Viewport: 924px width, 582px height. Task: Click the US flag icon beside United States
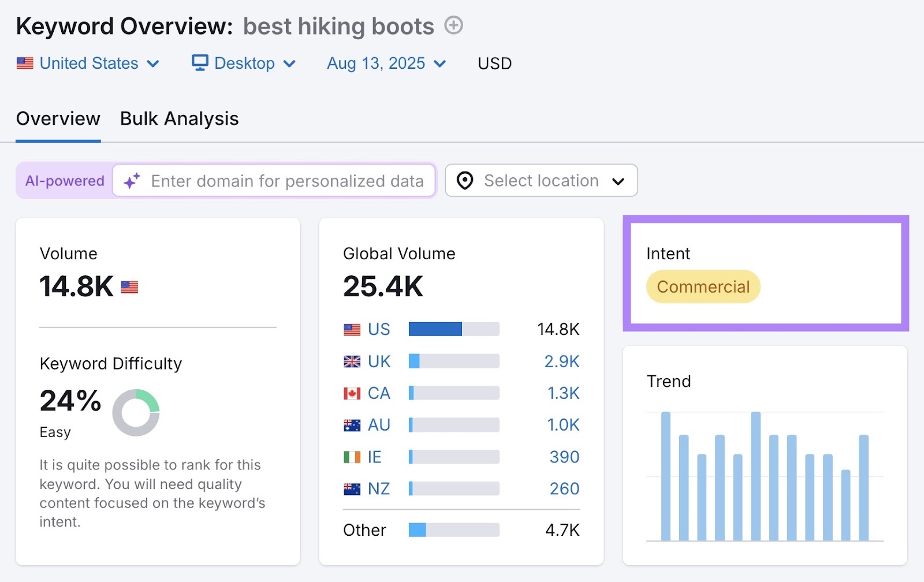point(25,64)
